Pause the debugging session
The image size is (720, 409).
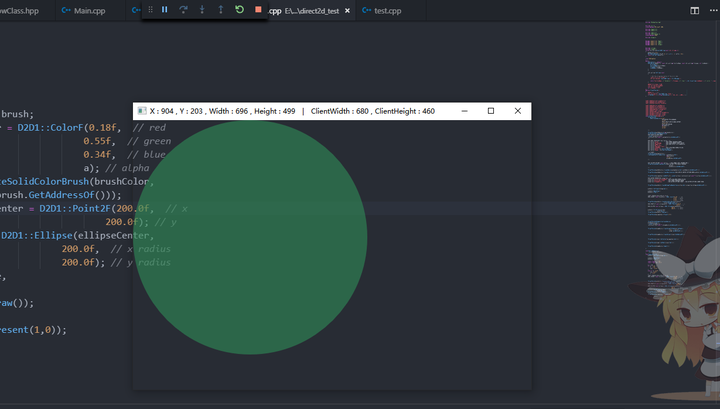(165, 10)
